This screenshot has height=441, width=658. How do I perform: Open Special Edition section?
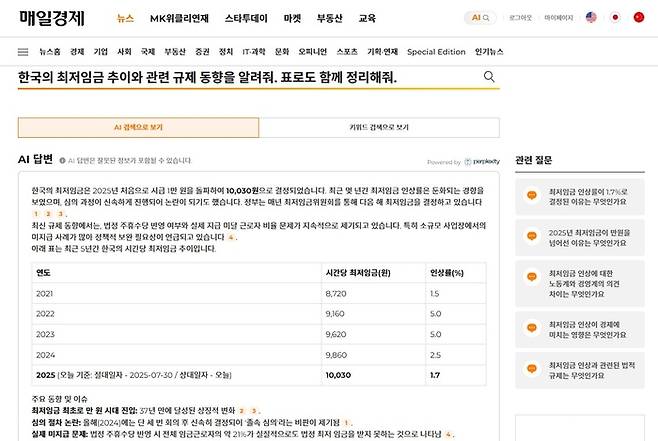pyautogui.click(x=436, y=52)
